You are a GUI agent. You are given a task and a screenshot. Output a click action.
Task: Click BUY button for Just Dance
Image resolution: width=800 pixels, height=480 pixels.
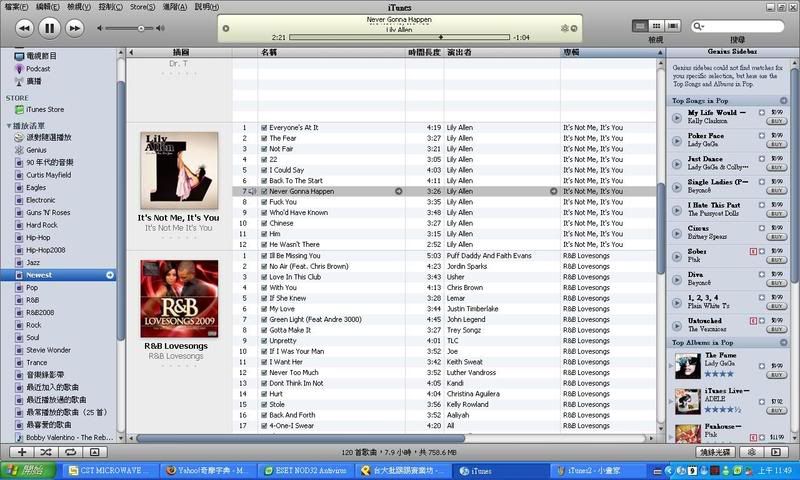(x=775, y=169)
